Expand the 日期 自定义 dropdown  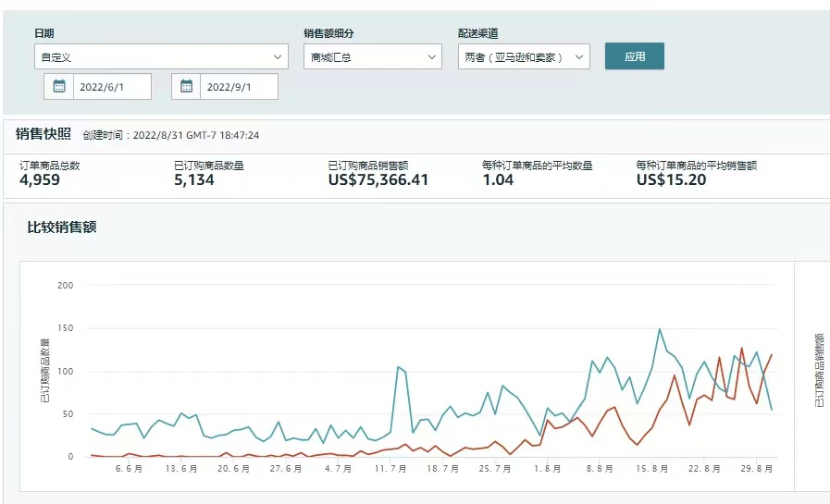(x=161, y=56)
